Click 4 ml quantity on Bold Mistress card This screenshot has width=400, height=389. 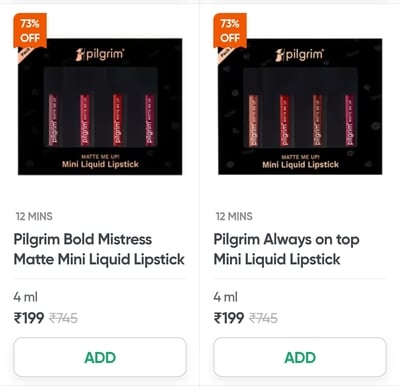tap(26, 297)
